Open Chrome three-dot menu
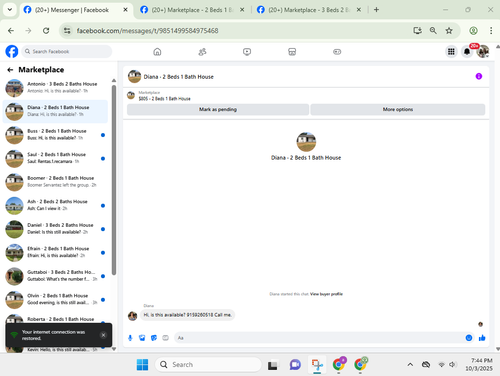 point(491,31)
